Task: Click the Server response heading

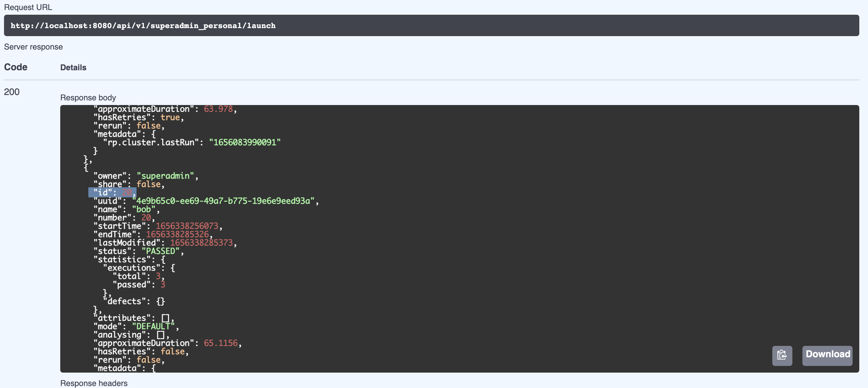Action: (x=33, y=47)
